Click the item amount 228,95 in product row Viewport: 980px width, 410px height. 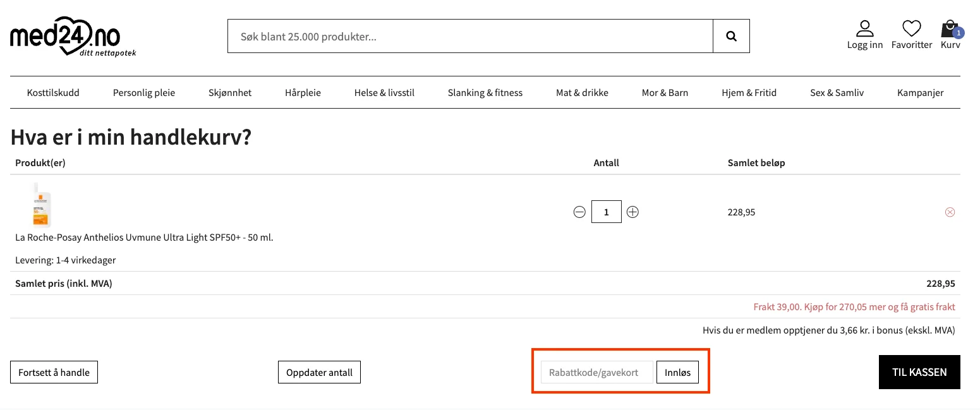tap(741, 212)
